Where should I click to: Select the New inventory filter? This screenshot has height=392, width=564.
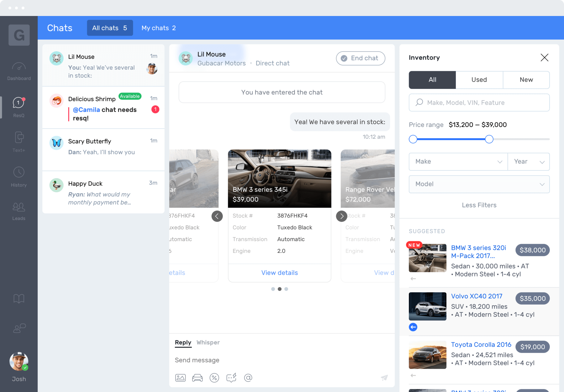pos(526,80)
